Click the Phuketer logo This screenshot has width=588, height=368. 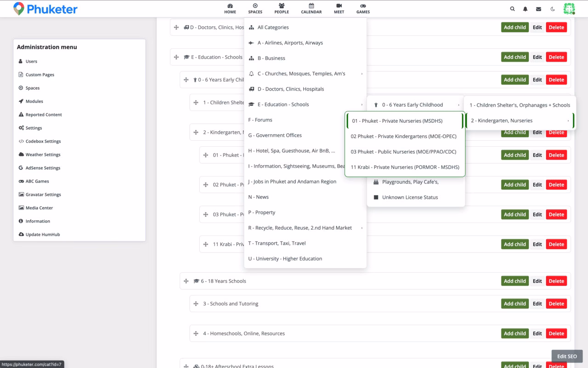pyautogui.click(x=45, y=8)
